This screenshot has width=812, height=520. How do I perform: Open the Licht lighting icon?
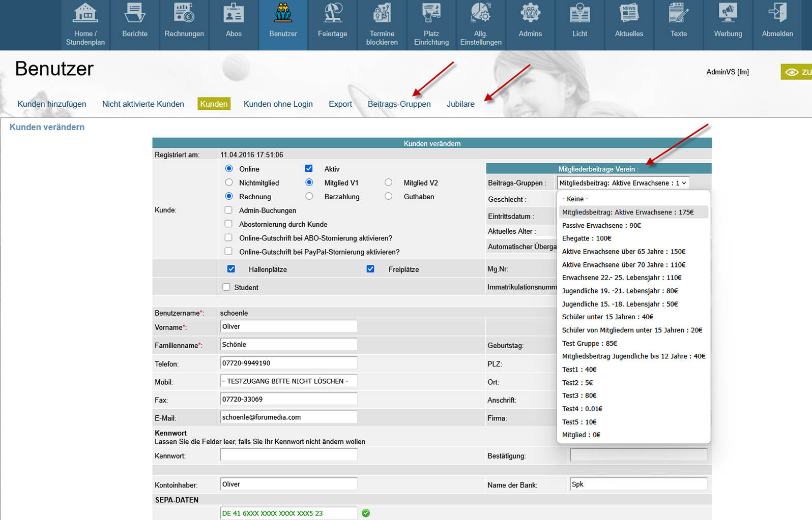click(579, 14)
